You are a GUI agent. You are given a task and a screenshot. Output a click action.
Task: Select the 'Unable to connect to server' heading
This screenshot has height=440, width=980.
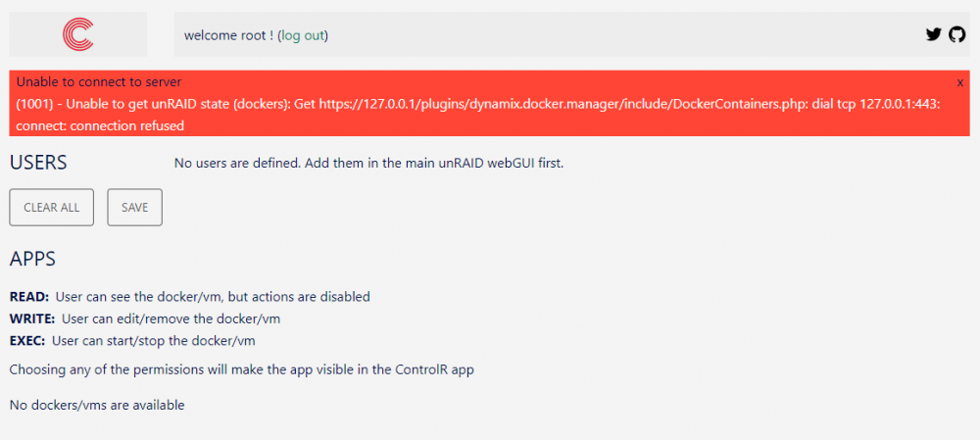point(99,82)
